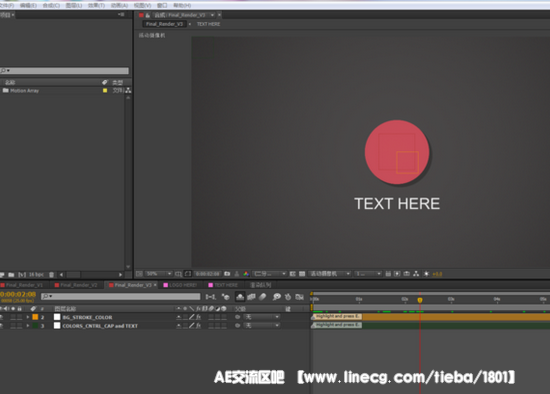
Task: Click the timeline layer search field
Action: pos(121,297)
